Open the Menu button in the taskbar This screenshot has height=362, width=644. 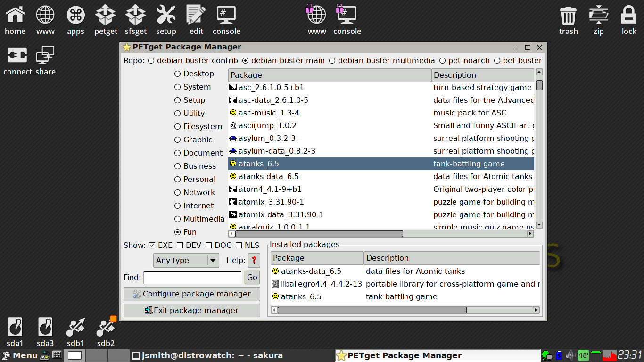click(x=20, y=355)
